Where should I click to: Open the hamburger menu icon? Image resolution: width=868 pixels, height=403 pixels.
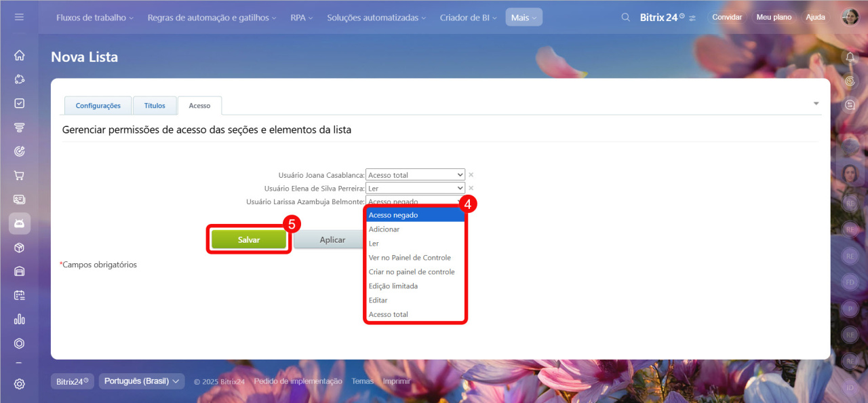pos(19,17)
